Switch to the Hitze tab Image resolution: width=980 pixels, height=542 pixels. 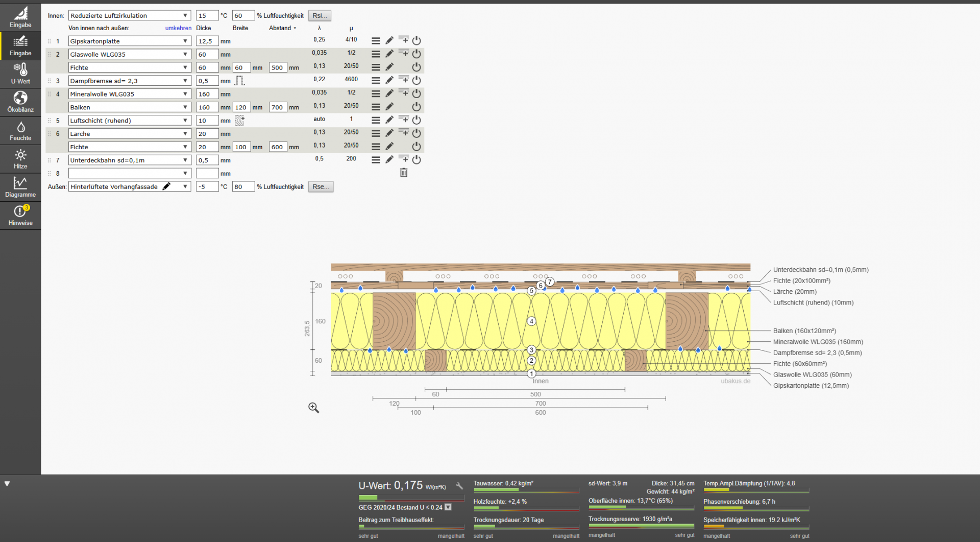click(20, 159)
